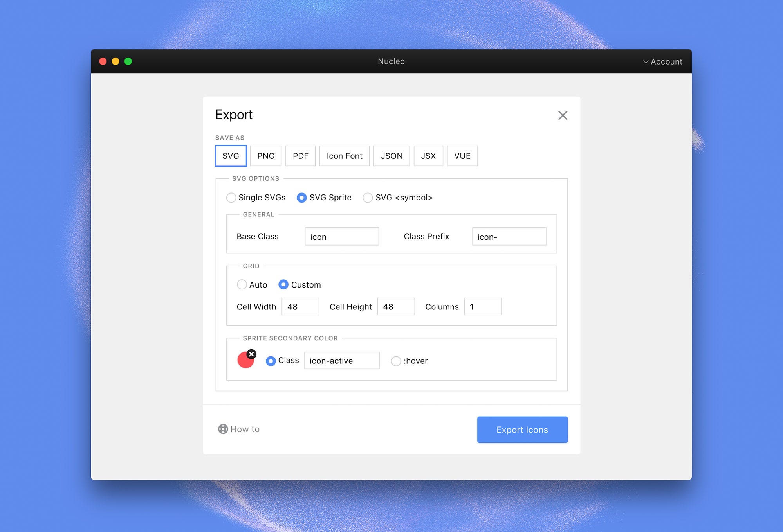Select the PNG export format tab

pyautogui.click(x=265, y=156)
